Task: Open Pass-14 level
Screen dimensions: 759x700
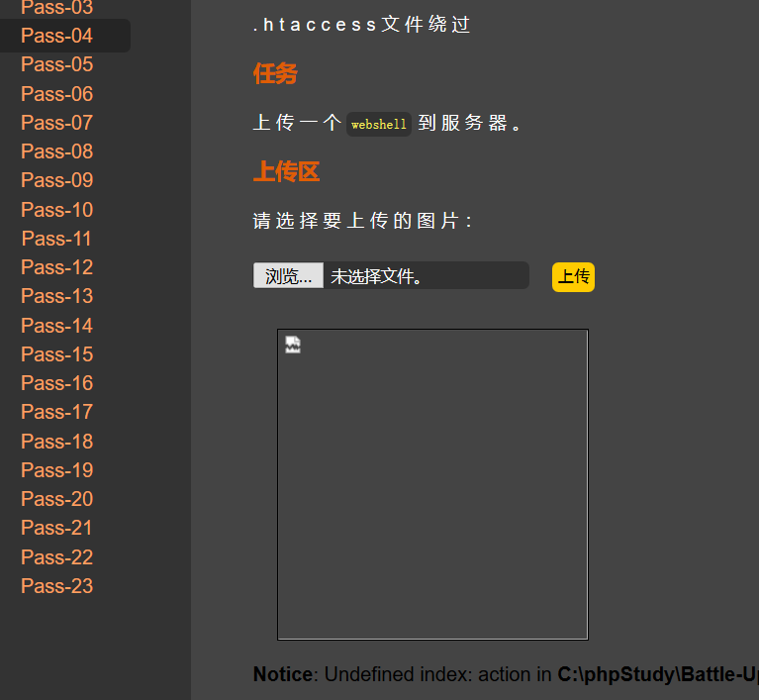Action: (x=56, y=326)
